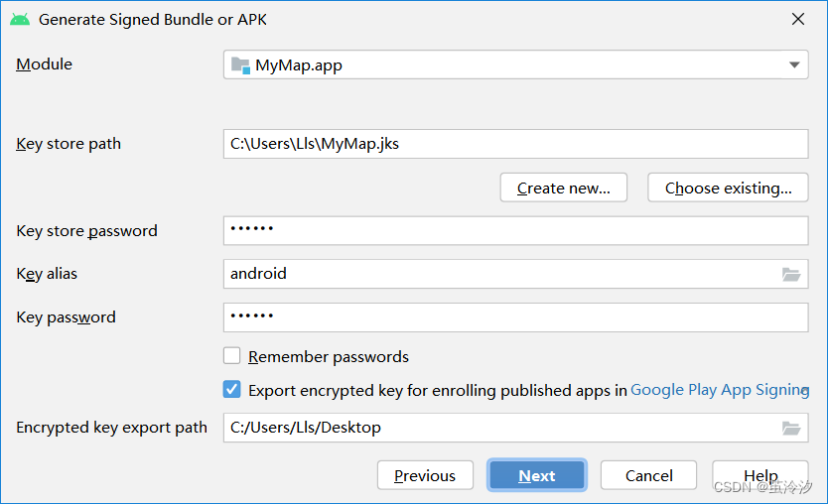Cancel the signing dialog
The height and width of the screenshot is (504, 828).
click(648, 475)
